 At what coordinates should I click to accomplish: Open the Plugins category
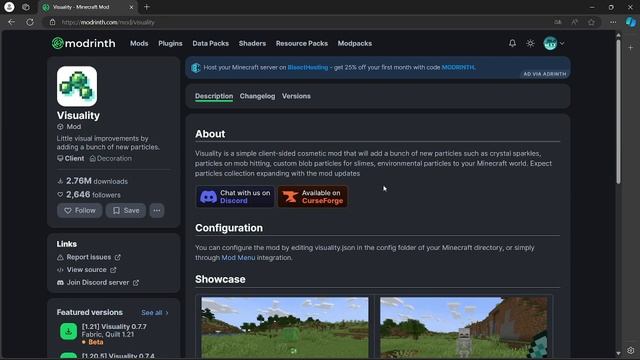[x=170, y=43]
